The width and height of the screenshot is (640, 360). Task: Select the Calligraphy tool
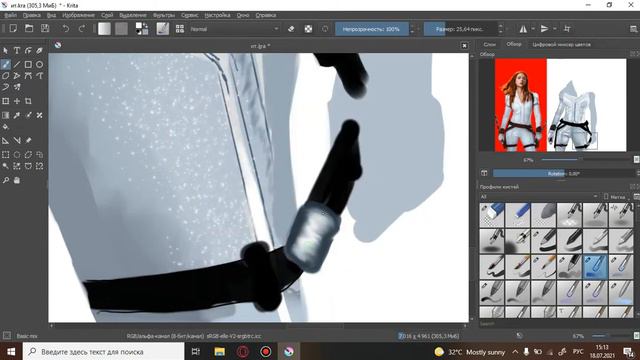pos(39,51)
